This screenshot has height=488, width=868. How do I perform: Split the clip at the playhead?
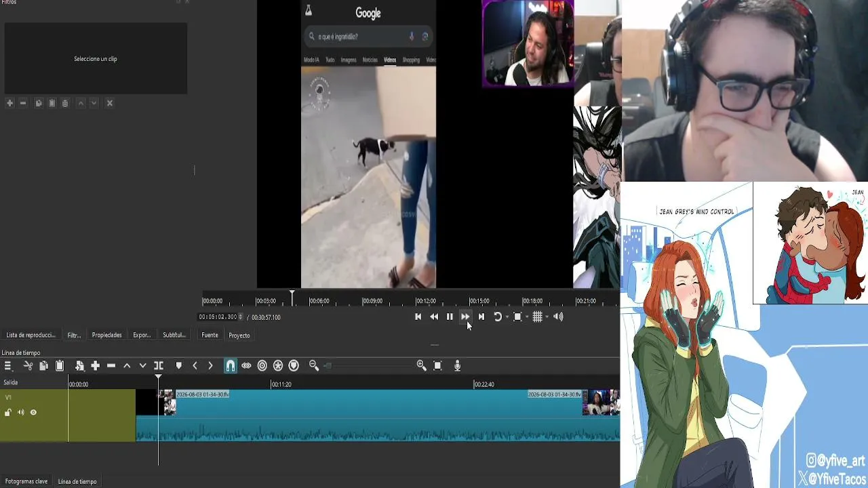pyautogui.click(x=159, y=365)
